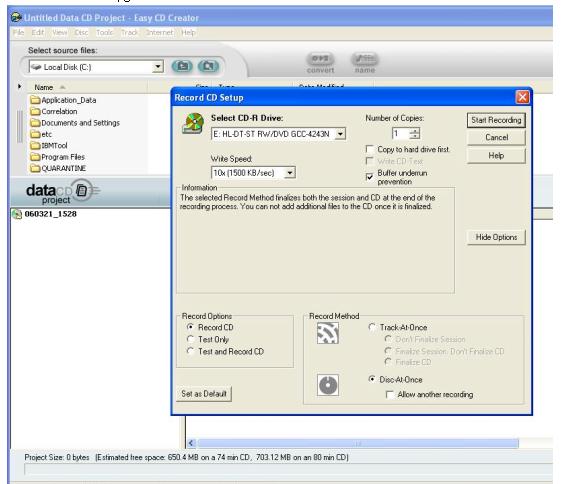This screenshot has width=572, height=484.
Task: Uncheck Buffer underrun prevention
Action: [x=370, y=177]
